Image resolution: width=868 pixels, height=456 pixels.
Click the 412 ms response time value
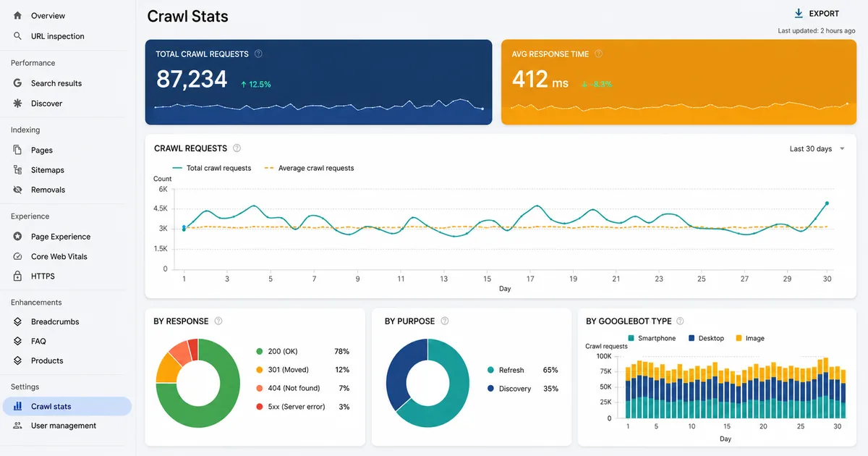[540, 79]
